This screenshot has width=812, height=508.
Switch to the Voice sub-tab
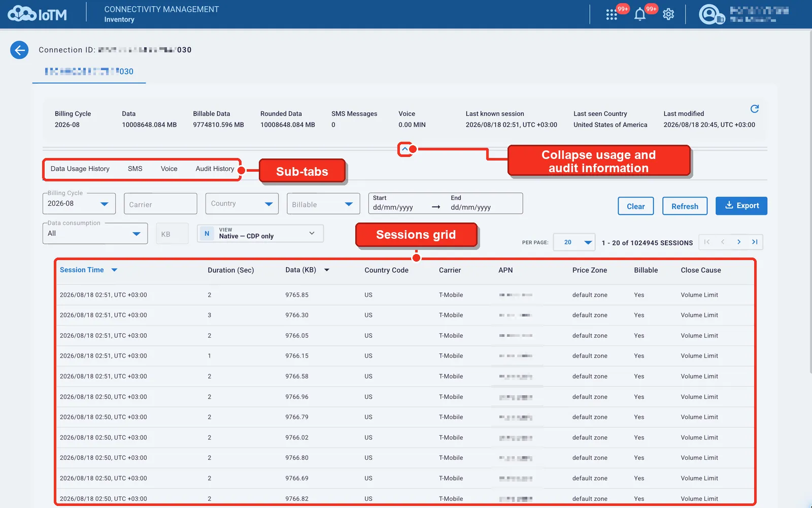(x=169, y=169)
